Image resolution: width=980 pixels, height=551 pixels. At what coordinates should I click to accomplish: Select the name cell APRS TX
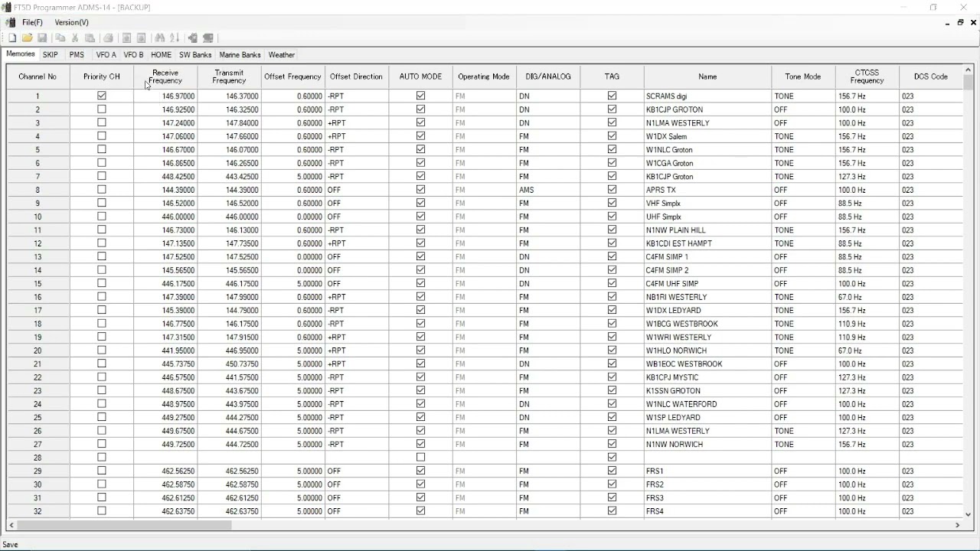coord(707,190)
